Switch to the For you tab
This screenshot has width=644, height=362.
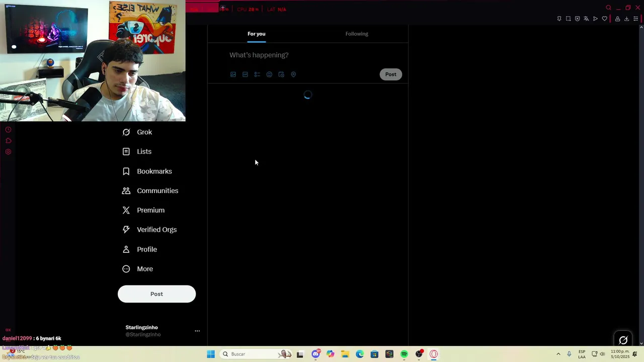257,34
